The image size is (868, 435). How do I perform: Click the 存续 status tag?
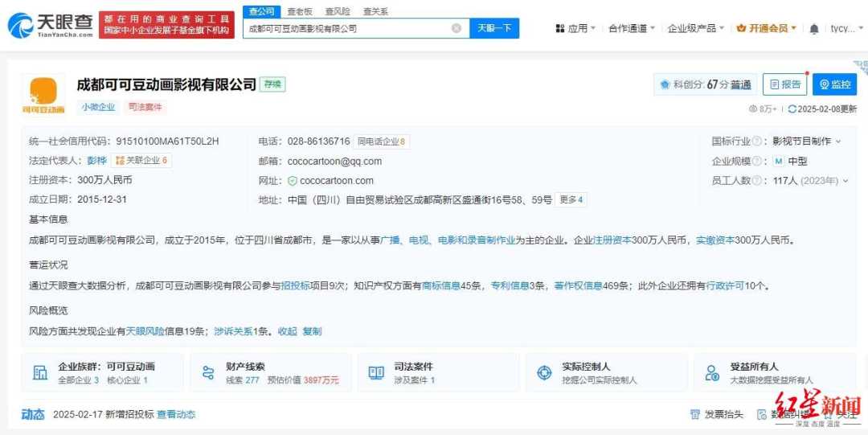tap(272, 84)
